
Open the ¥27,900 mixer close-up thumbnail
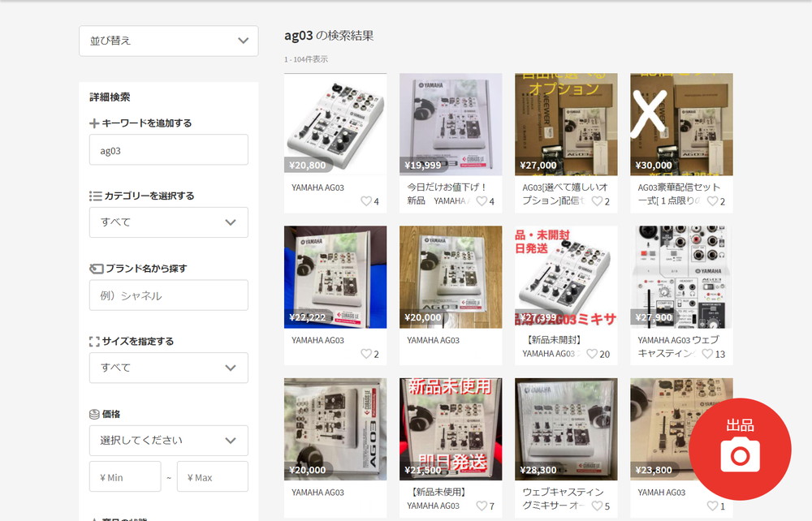[681, 277]
